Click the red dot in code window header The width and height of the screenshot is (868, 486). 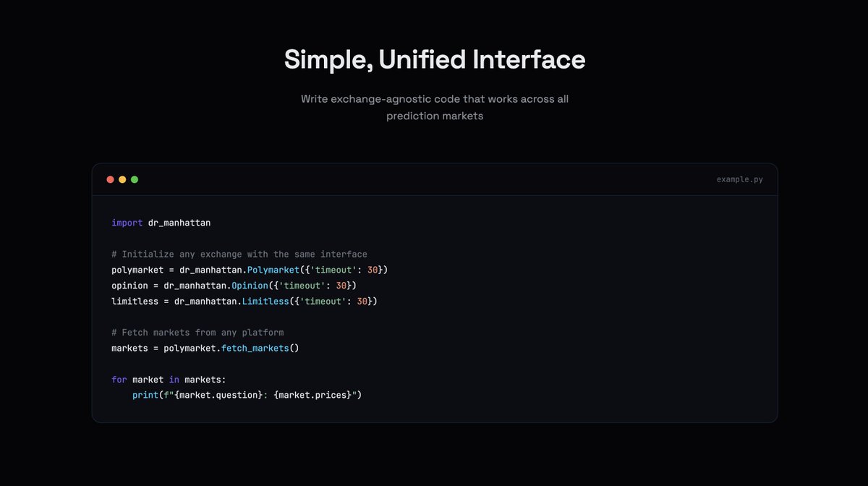111,179
